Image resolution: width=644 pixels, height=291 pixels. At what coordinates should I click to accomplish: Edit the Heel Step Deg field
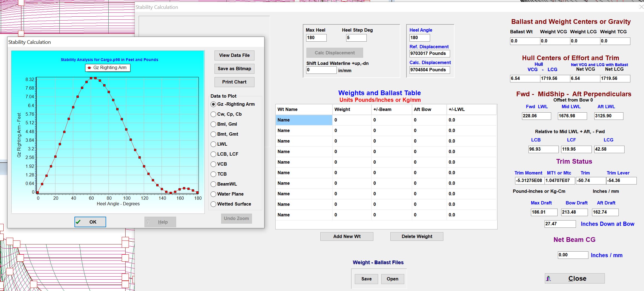pos(356,38)
